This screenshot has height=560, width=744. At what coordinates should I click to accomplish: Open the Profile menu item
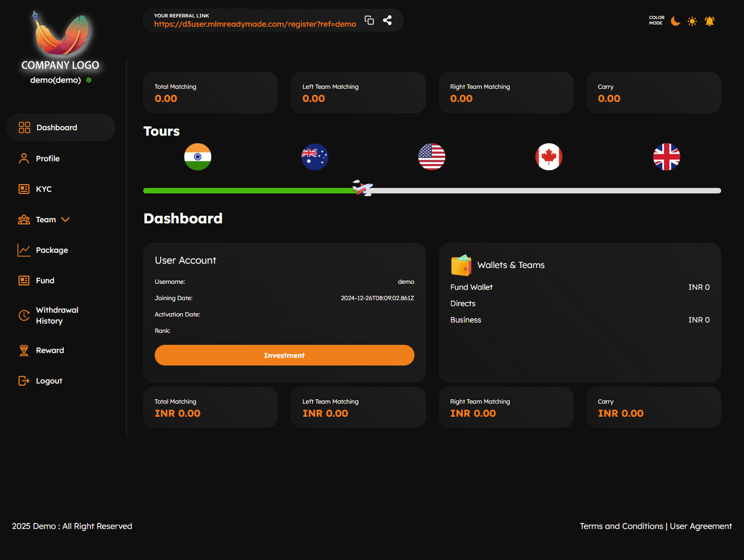coord(47,159)
